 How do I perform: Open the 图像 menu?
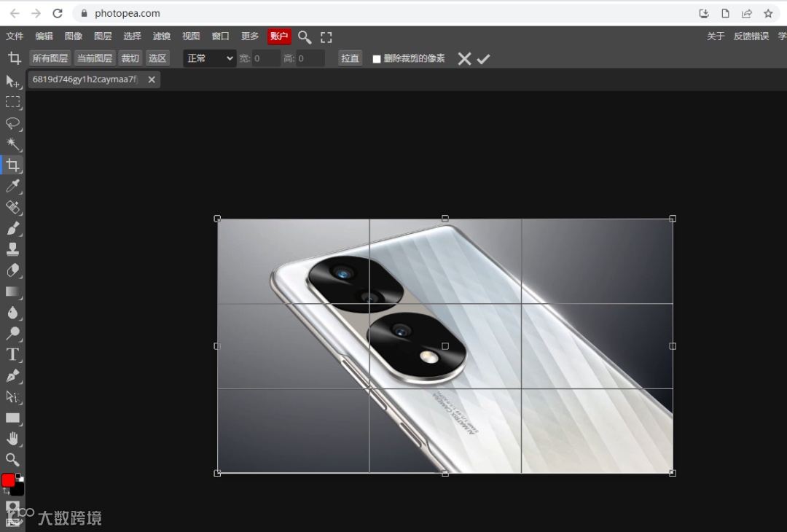[x=74, y=36]
